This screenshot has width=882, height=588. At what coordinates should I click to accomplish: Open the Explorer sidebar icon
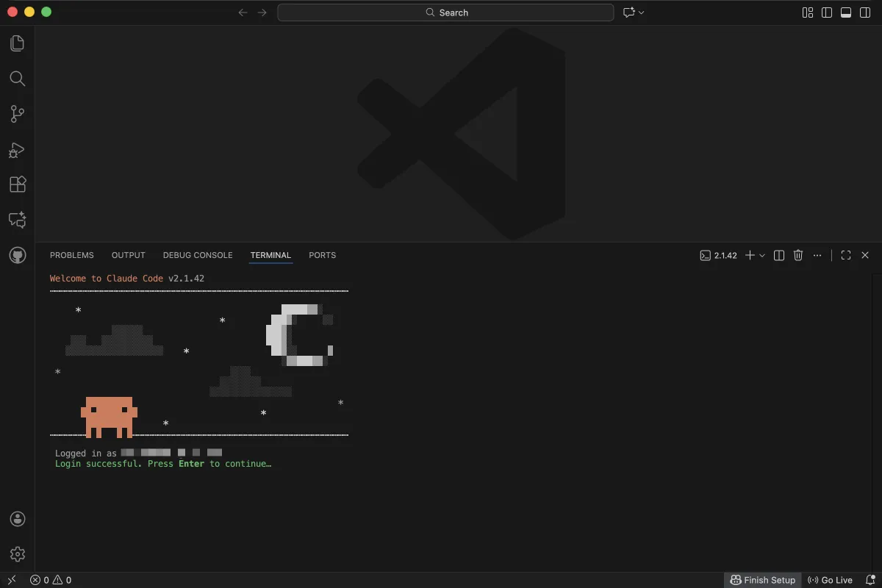(17, 43)
